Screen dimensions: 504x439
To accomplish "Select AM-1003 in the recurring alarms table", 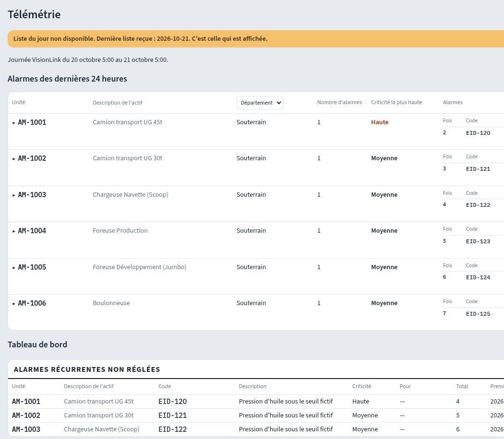I will (x=26, y=429).
